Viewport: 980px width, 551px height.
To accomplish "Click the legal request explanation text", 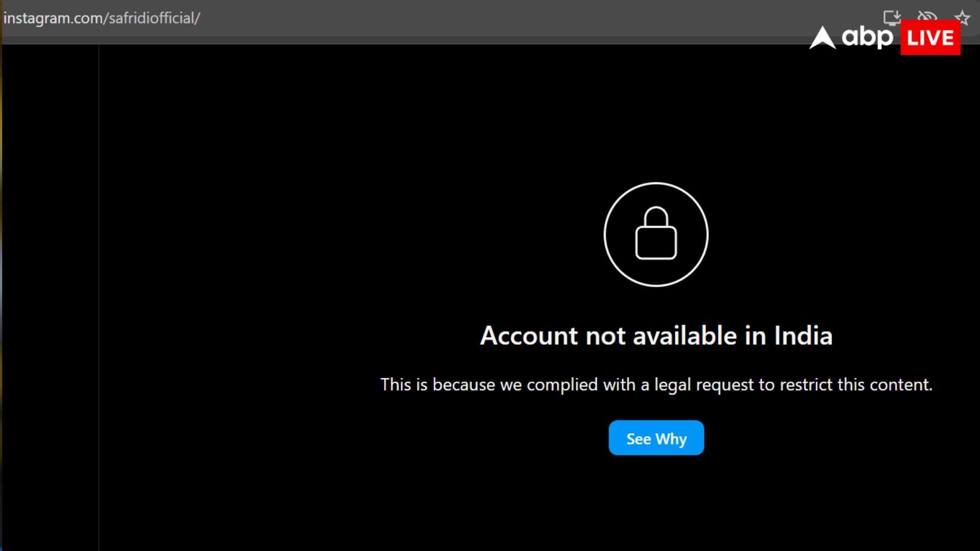I will (x=656, y=385).
